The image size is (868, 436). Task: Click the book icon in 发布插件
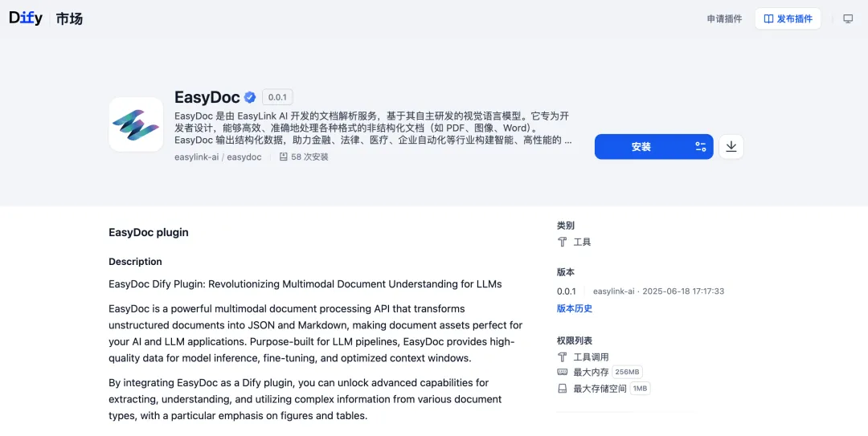768,18
